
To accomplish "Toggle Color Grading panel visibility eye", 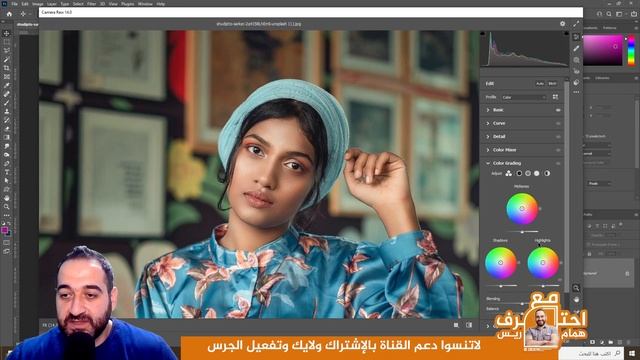I will click(558, 163).
